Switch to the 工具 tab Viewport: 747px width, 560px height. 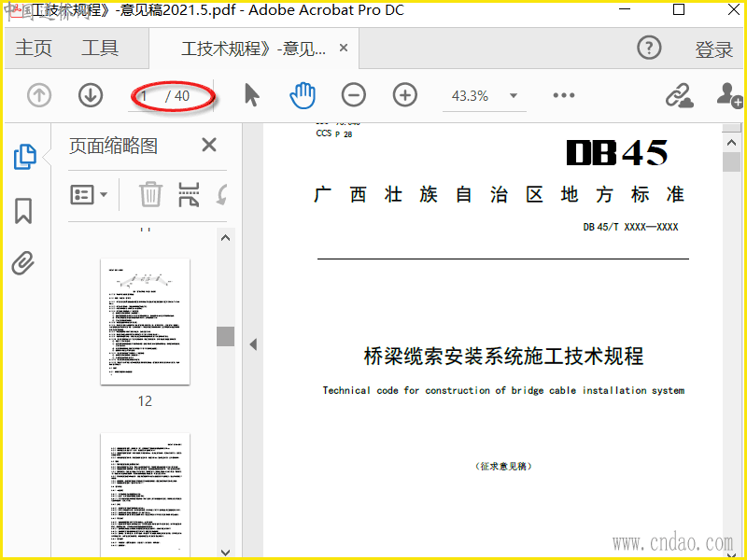(100, 49)
